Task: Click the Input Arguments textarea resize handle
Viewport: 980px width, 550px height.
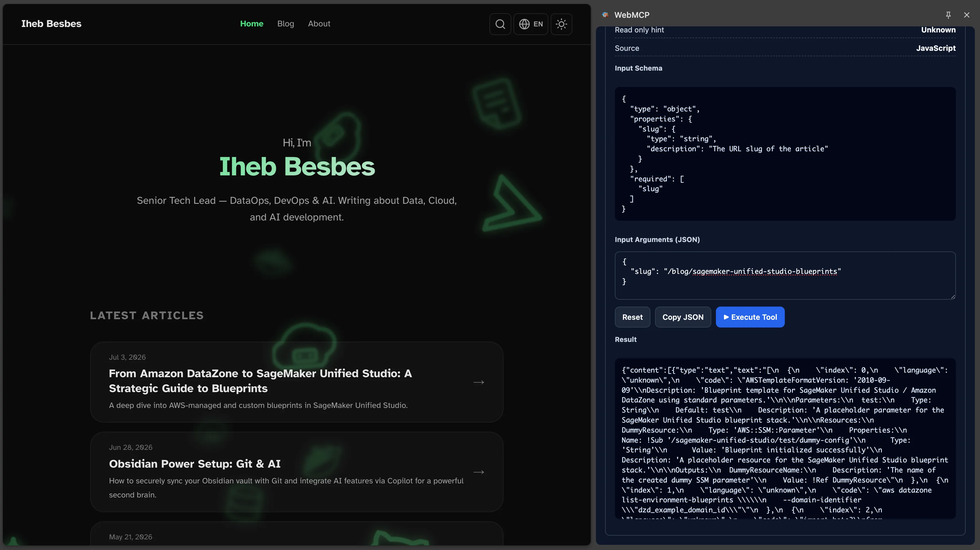Action: click(953, 297)
